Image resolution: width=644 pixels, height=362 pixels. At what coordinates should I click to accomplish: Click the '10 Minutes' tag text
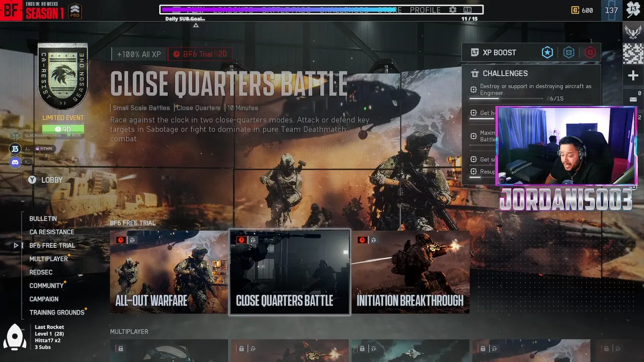tap(243, 108)
